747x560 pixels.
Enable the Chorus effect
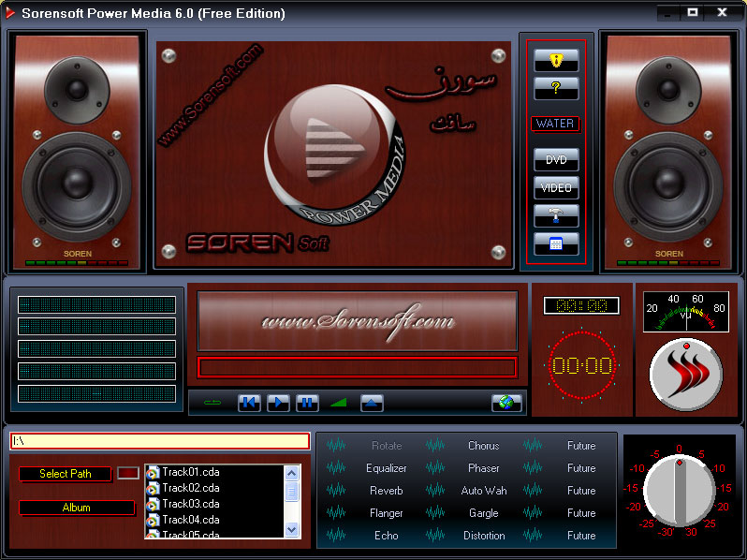click(484, 446)
